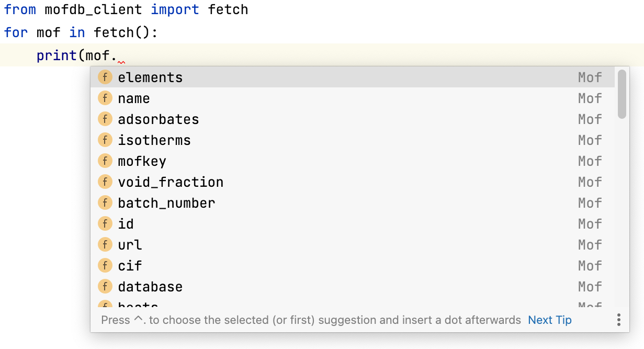644x349 pixels.
Task: Pick the cif completion entry
Action: 130,266
